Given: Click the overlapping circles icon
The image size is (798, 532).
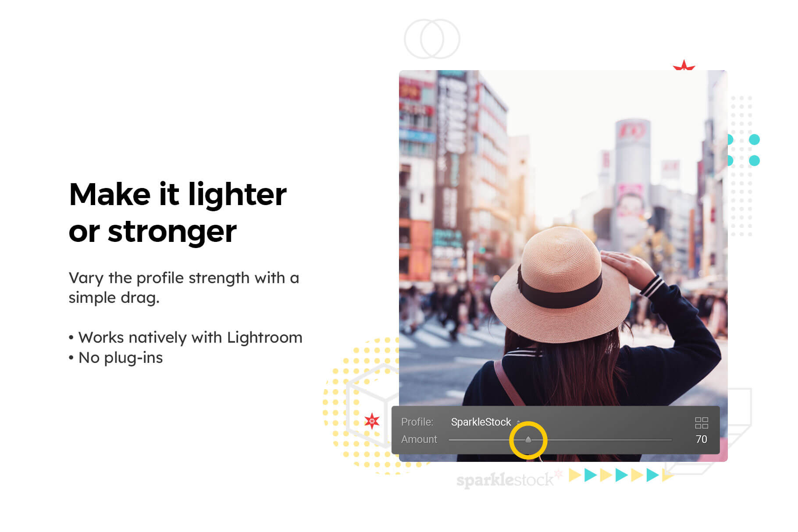Looking at the screenshot, I should [x=432, y=39].
